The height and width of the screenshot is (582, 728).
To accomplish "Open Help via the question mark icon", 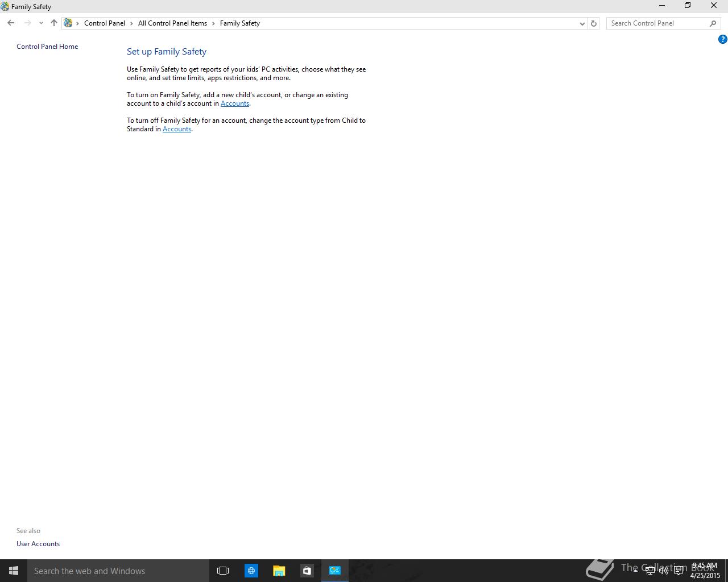I will [722, 39].
